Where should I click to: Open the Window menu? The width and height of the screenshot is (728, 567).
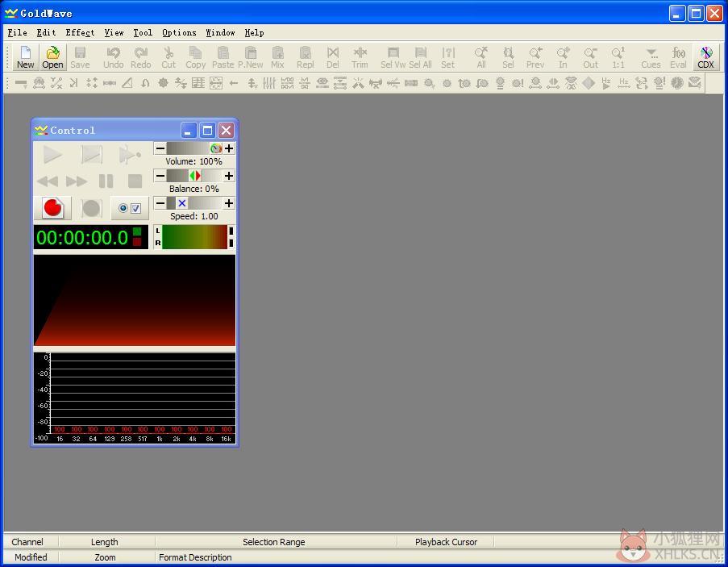click(220, 32)
